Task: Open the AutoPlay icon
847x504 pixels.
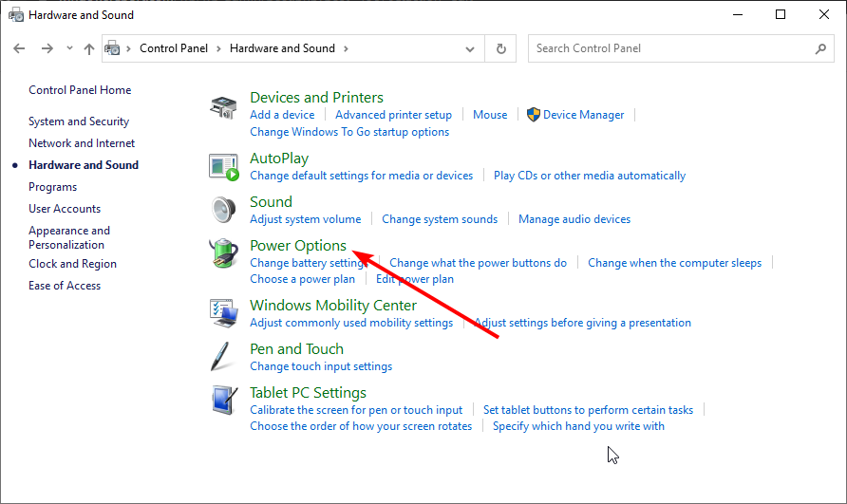Action: tap(223, 167)
